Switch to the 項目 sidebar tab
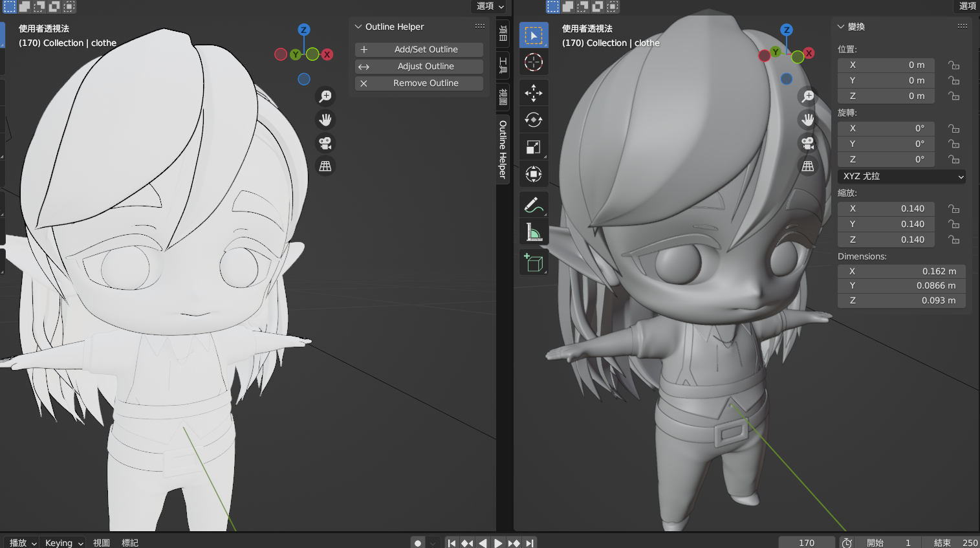Image resolution: width=980 pixels, height=548 pixels. 503,34
